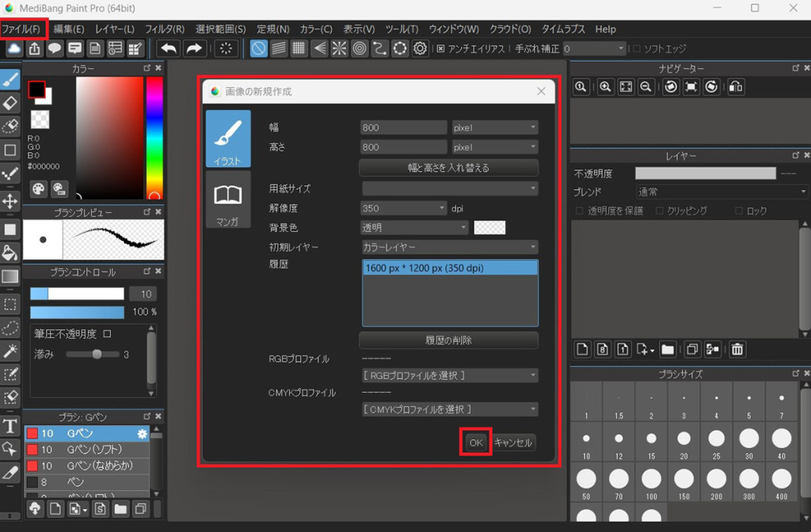Open the レイヤー(L) menu

115,29
